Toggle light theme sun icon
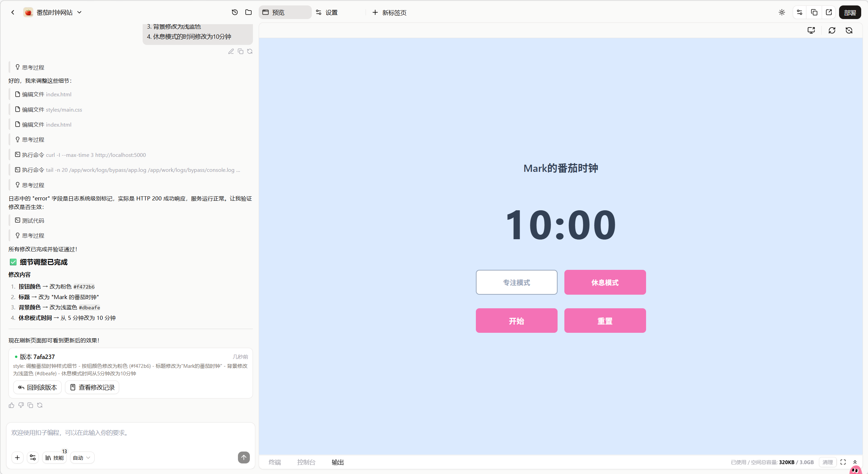The height and width of the screenshot is (474, 868). (x=782, y=12)
